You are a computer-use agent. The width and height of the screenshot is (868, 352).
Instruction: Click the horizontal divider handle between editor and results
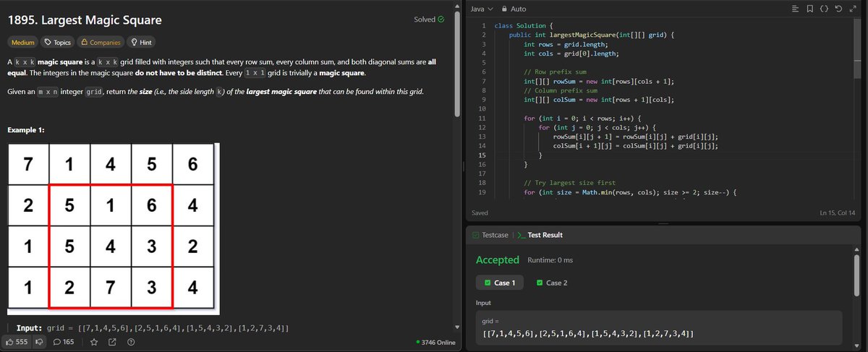pos(663,223)
